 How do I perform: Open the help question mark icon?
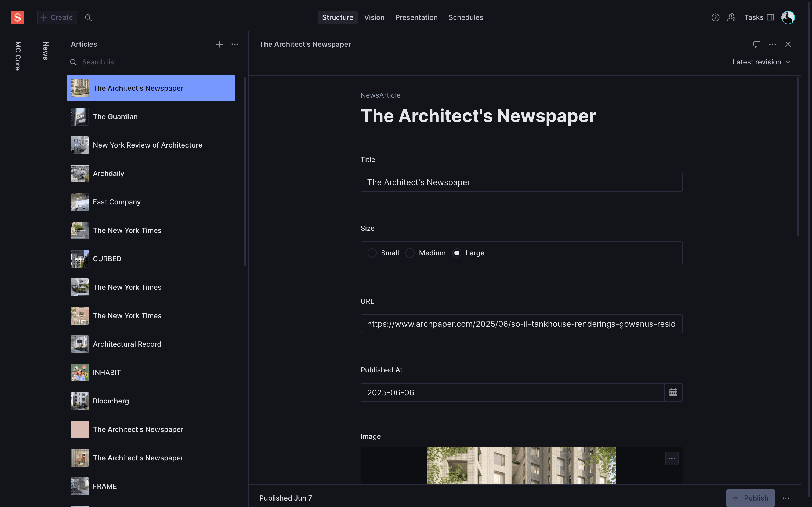click(x=715, y=17)
